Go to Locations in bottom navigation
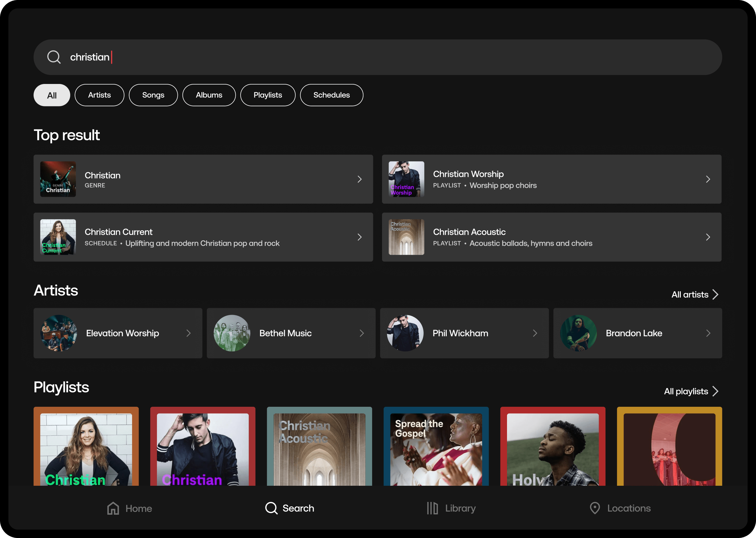756x538 pixels. 620,508
